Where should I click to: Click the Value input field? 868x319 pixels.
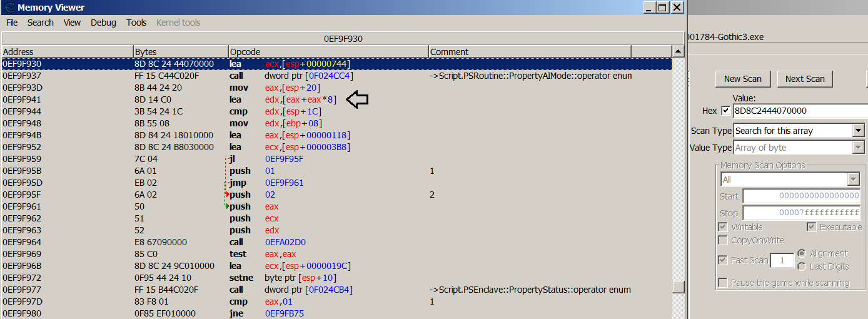(x=800, y=111)
